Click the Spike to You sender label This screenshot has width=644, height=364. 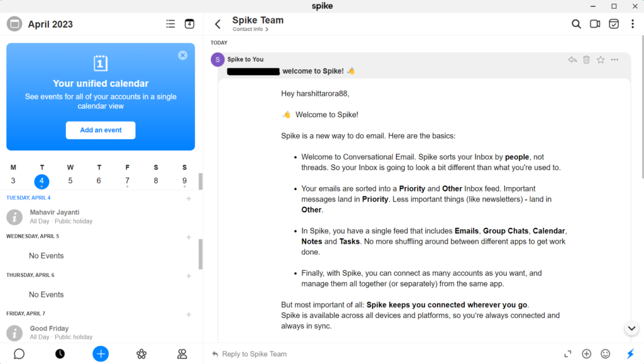[x=245, y=59]
